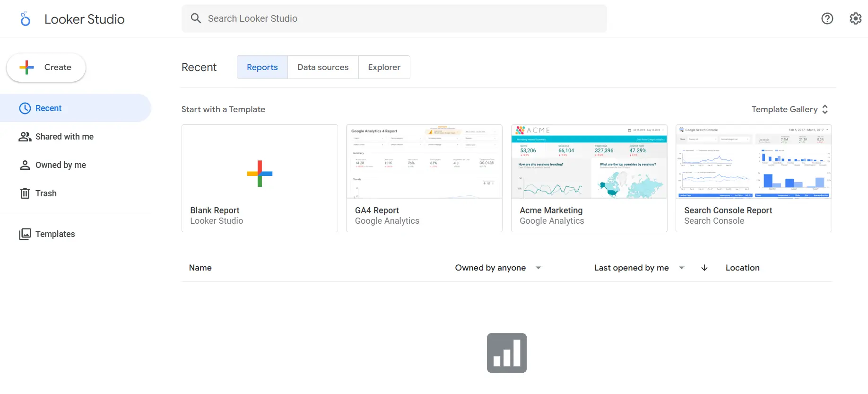Click the Owned by me person icon
The height and width of the screenshot is (394, 868).
tap(25, 165)
